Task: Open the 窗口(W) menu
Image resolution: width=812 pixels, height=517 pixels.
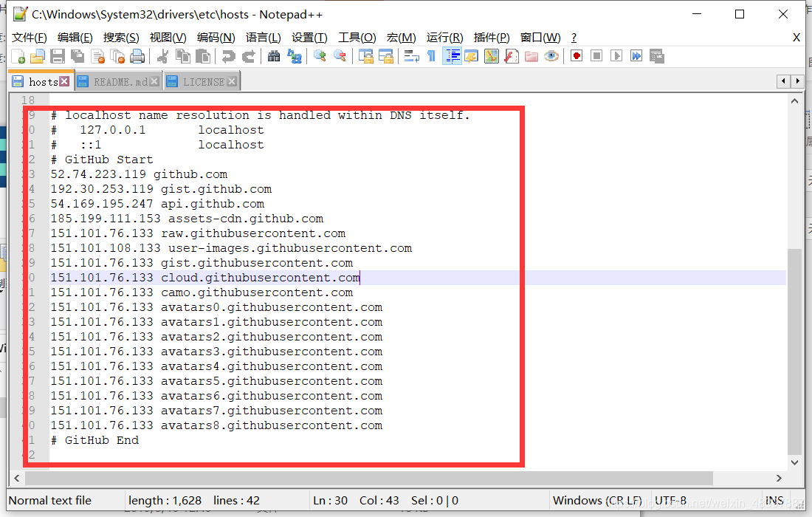Action: (x=540, y=38)
